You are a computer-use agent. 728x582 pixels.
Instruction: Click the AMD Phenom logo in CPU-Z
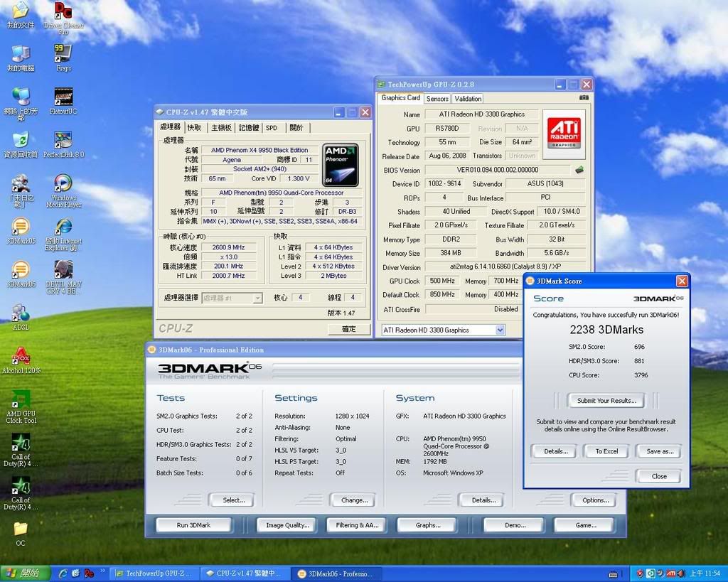point(341,165)
